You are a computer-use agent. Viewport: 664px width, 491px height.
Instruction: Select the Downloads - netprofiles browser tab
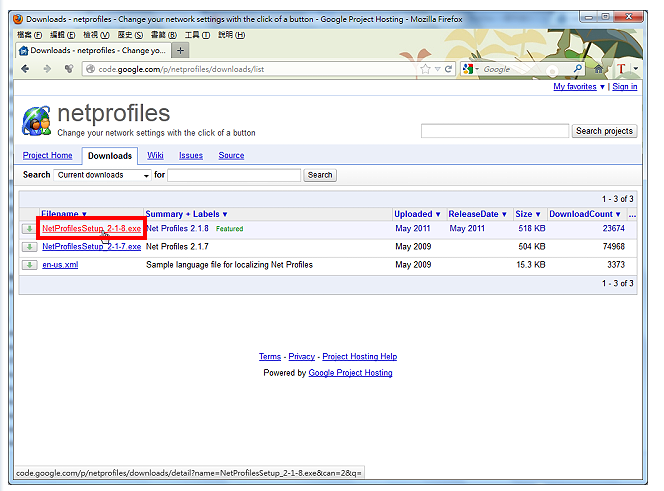93,50
